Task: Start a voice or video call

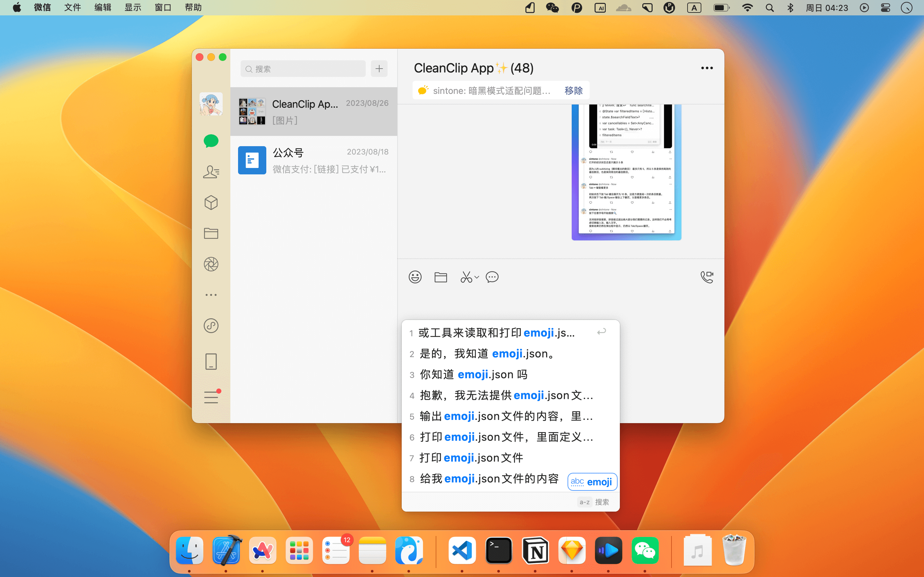Action: [706, 277]
